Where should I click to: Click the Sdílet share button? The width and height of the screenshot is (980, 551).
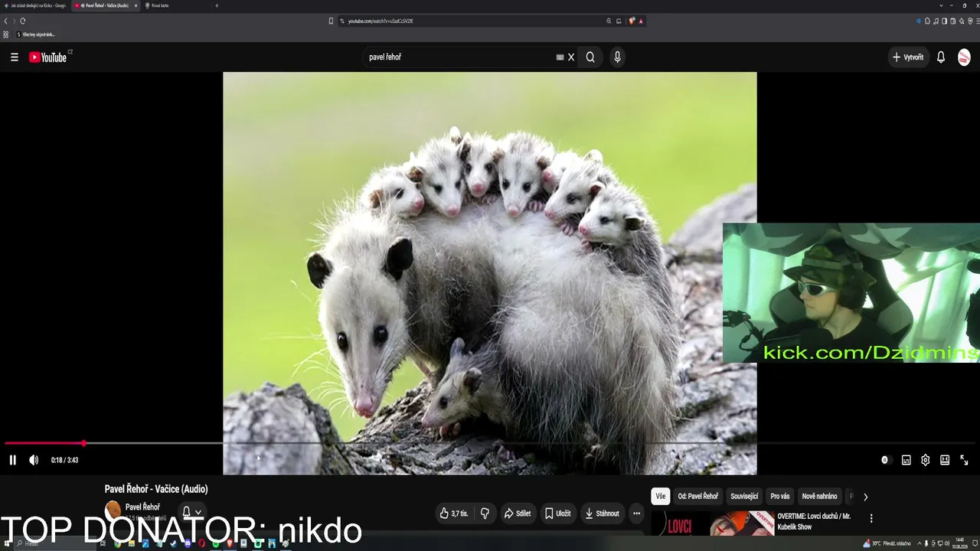(517, 514)
